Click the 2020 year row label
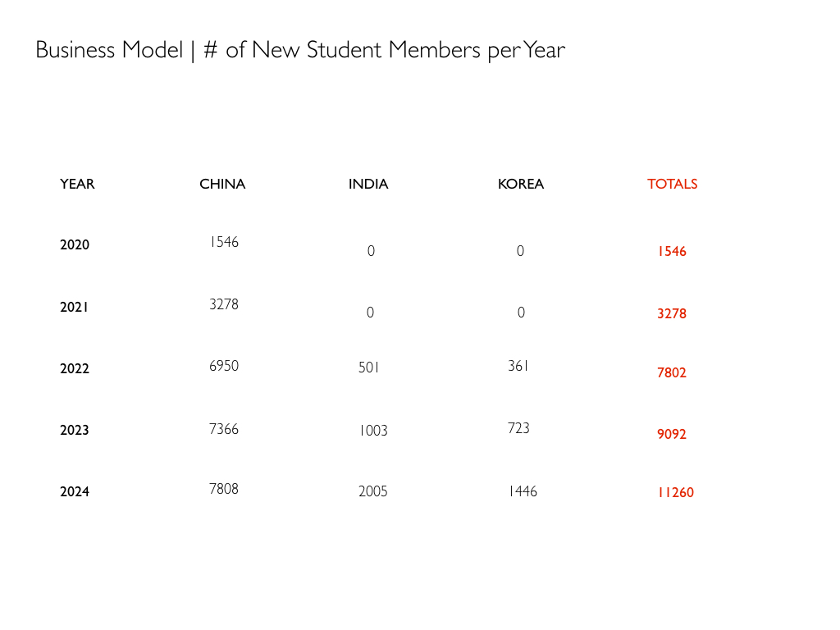 coord(75,244)
